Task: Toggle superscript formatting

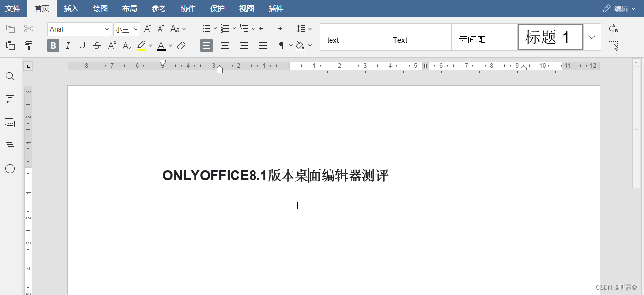Action: [x=112, y=46]
